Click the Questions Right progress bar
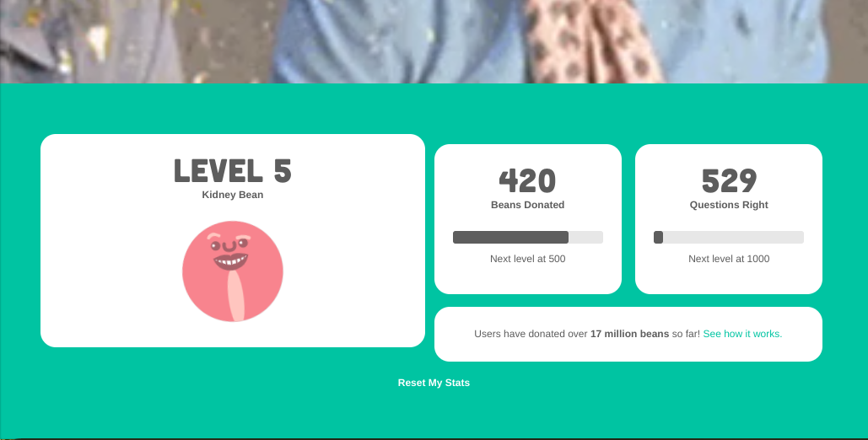The image size is (868, 440). point(729,238)
